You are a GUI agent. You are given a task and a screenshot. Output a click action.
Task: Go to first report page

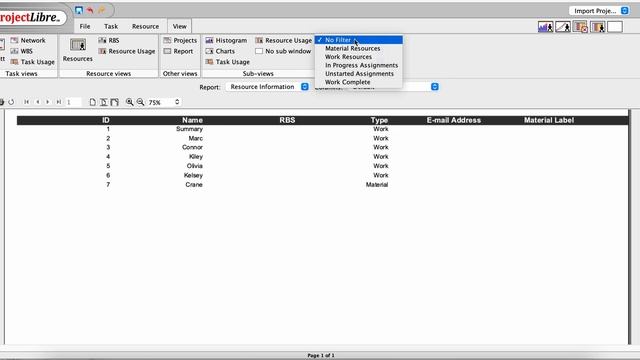coord(27,102)
